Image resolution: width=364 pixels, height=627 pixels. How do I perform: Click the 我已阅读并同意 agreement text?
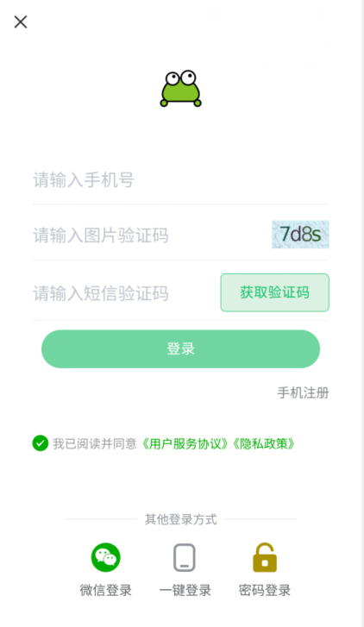click(95, 444)
